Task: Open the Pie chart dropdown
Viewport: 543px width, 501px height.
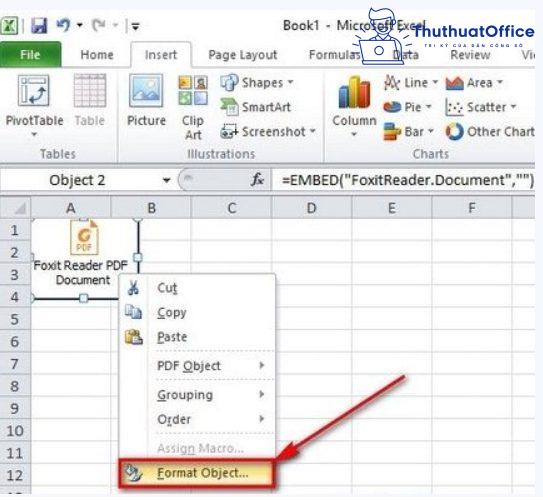Action: coord(429,107)
